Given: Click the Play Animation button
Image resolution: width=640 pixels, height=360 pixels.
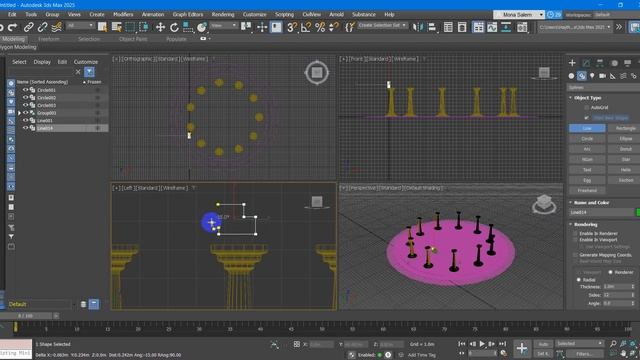Looking at the screenshot, I should [x=482, y=344].
